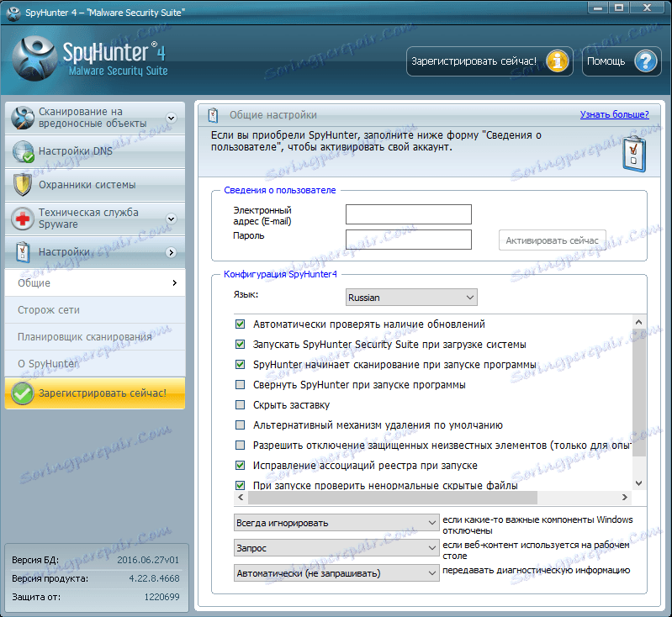The width and height of the screenshot is (672, 617).
Task: Click the Помощь button
Action: click(x=622, y=61)
